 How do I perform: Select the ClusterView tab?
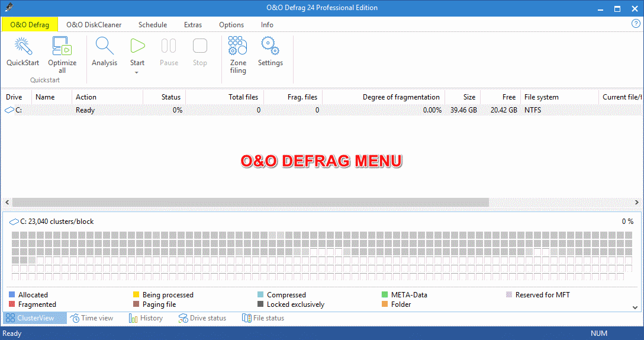[34, 318]
